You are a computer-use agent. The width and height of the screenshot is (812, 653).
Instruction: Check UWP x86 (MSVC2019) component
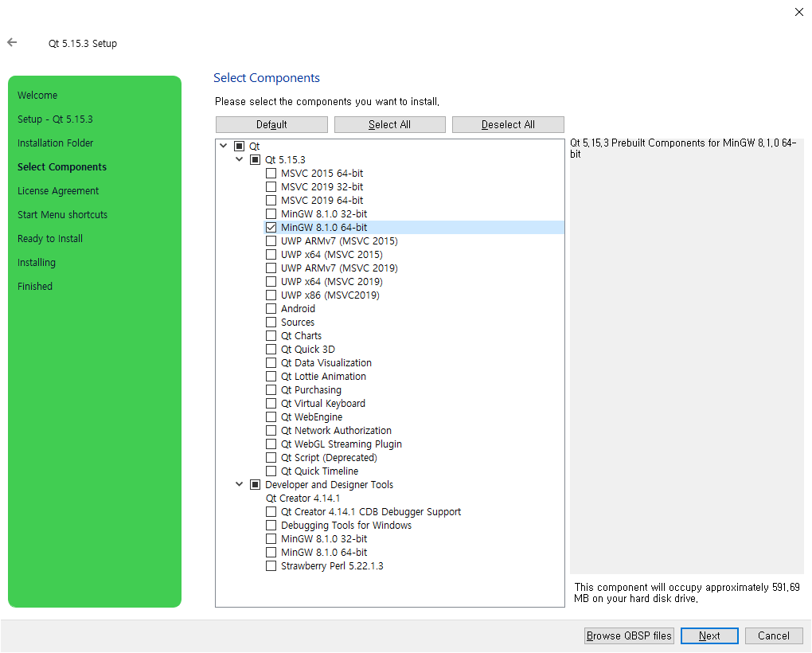(x=271, y=295)
